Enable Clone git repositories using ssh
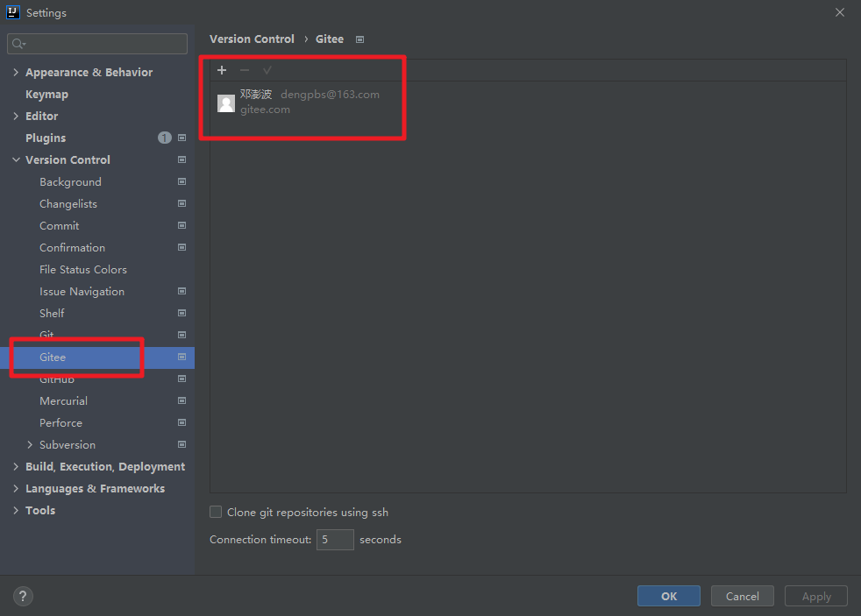Viewport: 861px width, 616px height. click(x=216, y=512)
